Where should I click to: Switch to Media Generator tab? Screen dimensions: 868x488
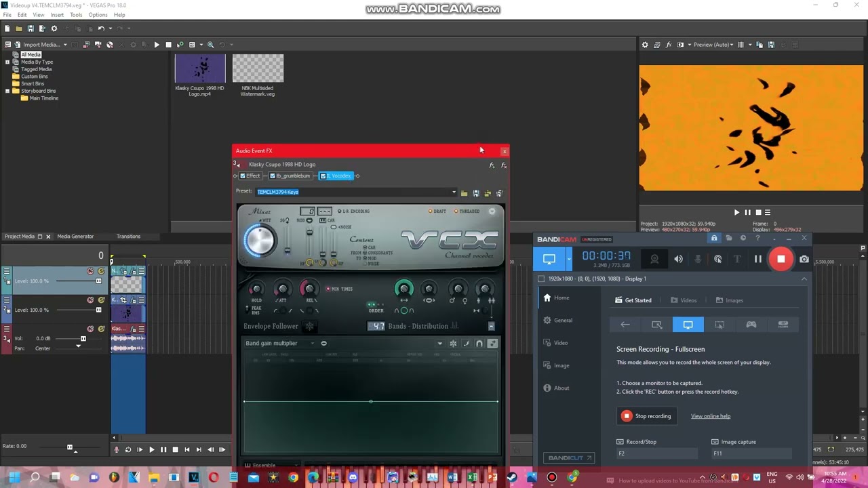[x=75, y=237]
